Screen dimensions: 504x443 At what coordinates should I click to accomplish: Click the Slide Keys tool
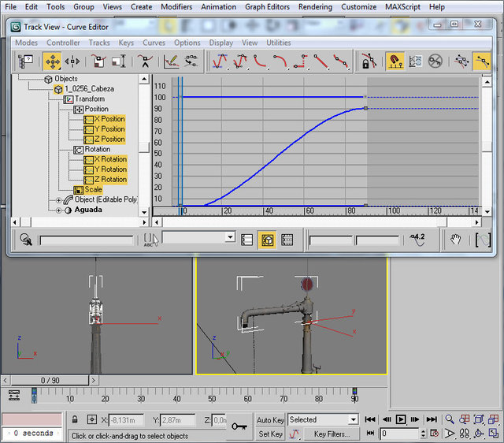pos(72,61)
